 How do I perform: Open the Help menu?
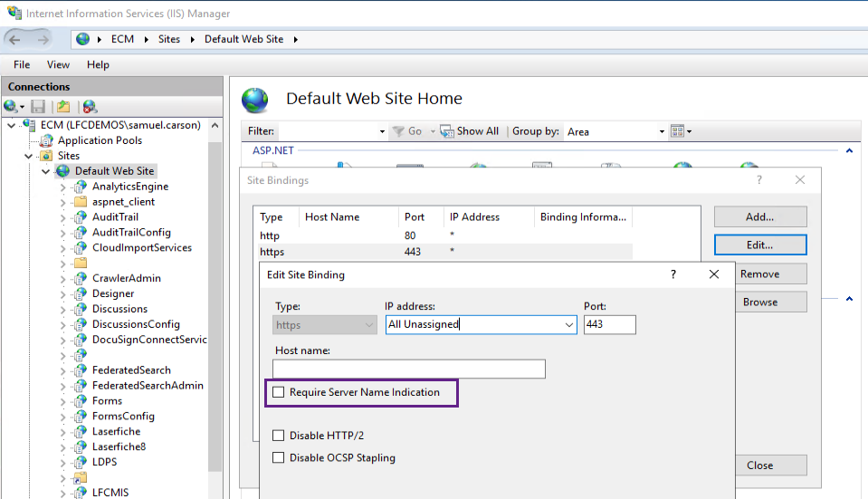point(98,65)
